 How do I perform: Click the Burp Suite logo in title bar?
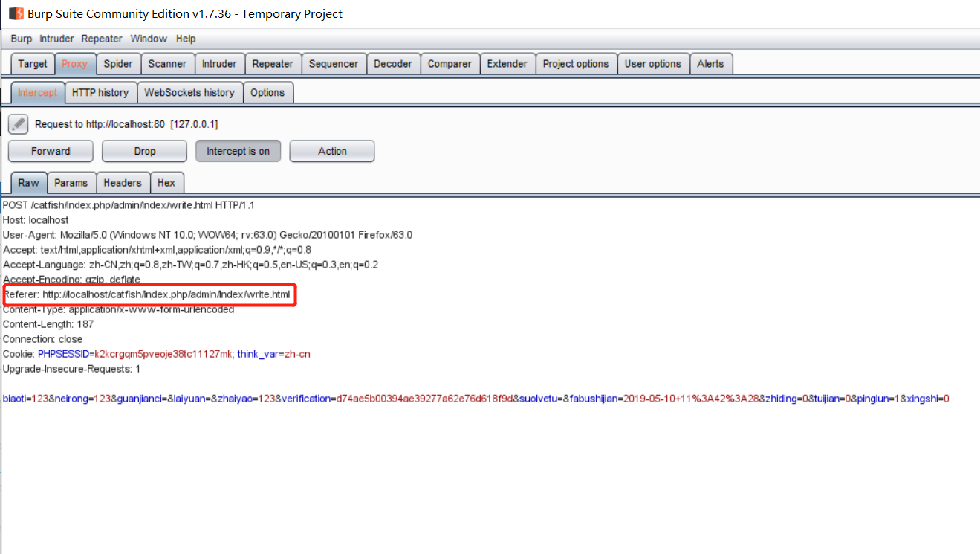click(16, 13)
